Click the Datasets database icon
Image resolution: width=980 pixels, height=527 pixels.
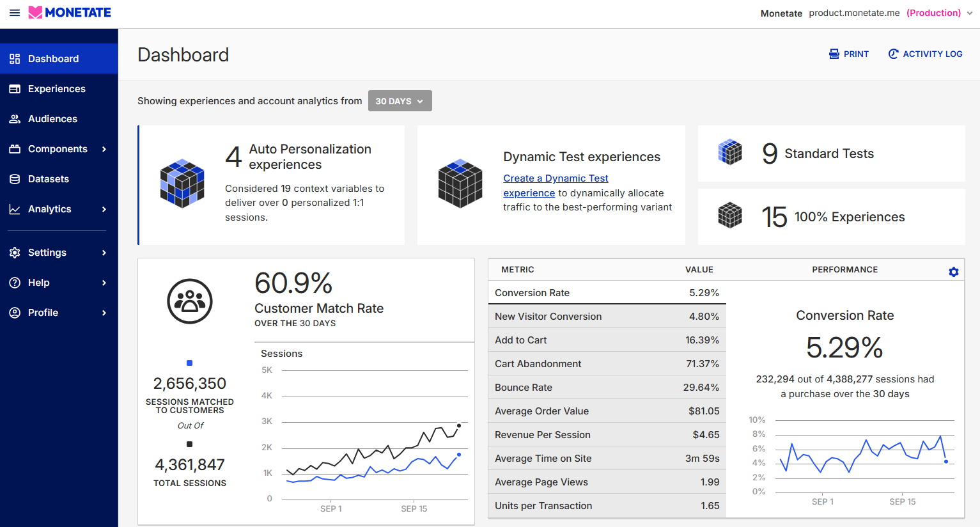coord(15,179)
